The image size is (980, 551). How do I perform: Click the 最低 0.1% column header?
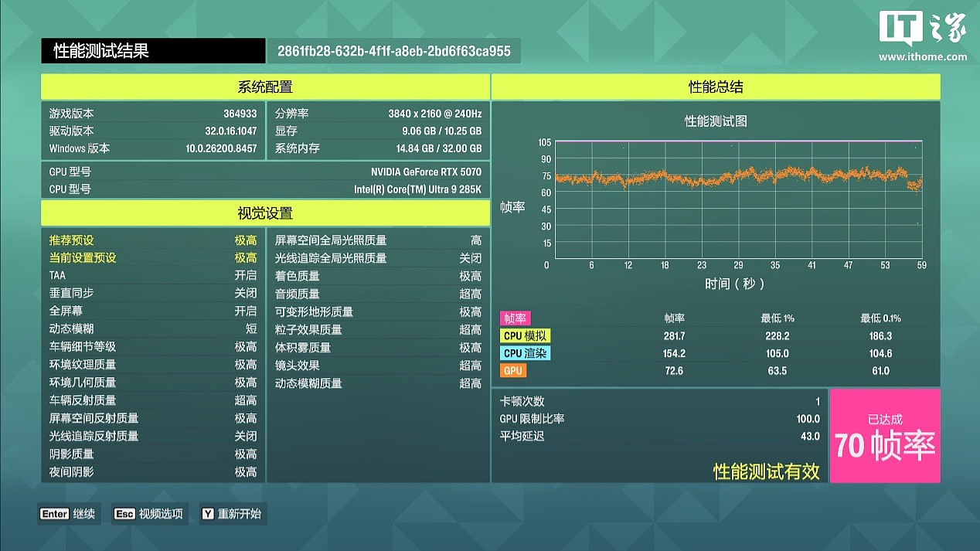point(880,318)
